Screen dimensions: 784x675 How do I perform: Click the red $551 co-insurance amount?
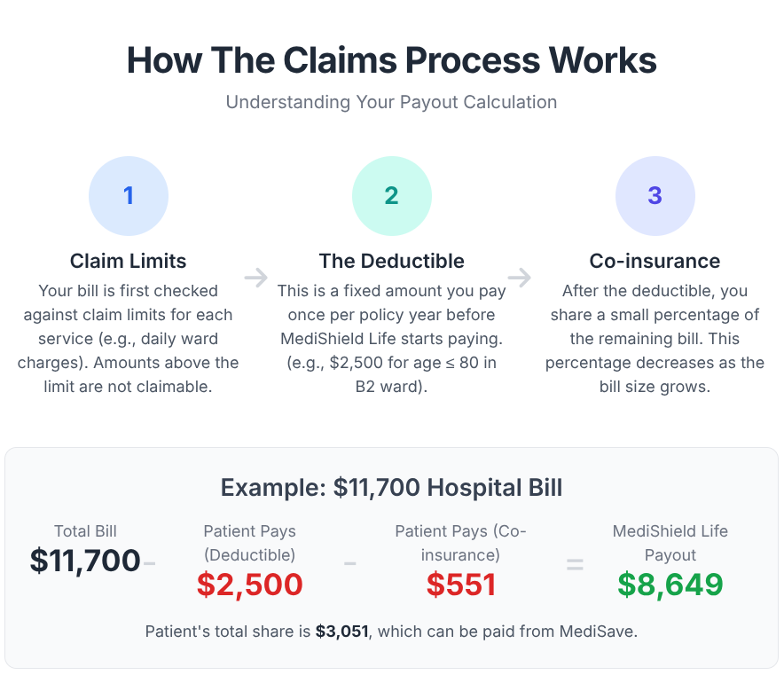pos(460,585)
